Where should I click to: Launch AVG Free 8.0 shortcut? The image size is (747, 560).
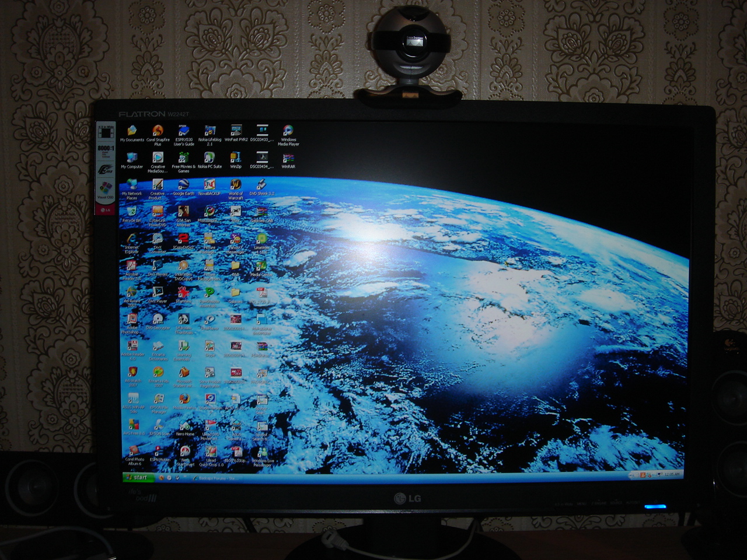coord(133,428)
